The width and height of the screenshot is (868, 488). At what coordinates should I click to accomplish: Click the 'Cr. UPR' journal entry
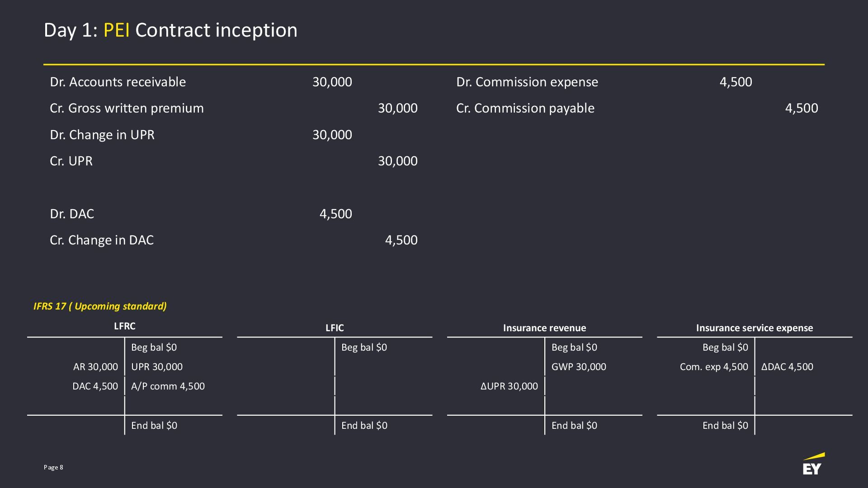tap(71, 161)
